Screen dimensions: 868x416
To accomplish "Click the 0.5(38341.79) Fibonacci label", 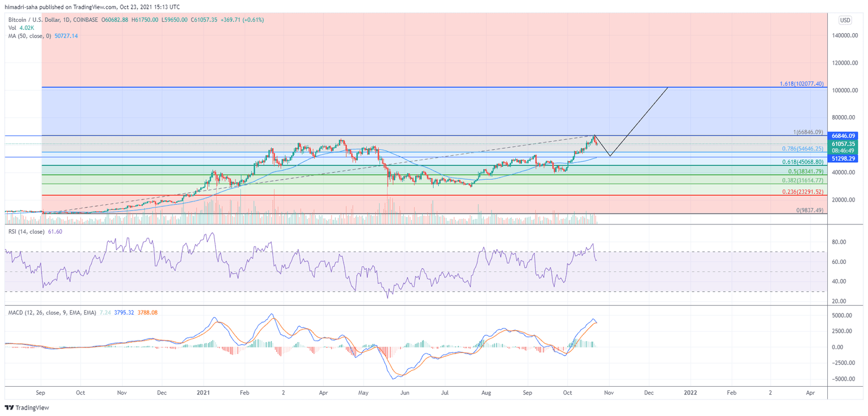I will click(x=806, y=171).
